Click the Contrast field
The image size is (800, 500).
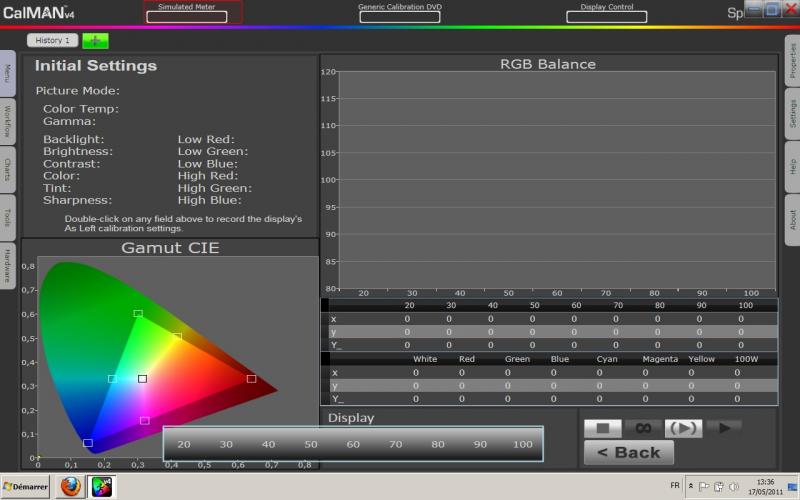tap(72, 164)
